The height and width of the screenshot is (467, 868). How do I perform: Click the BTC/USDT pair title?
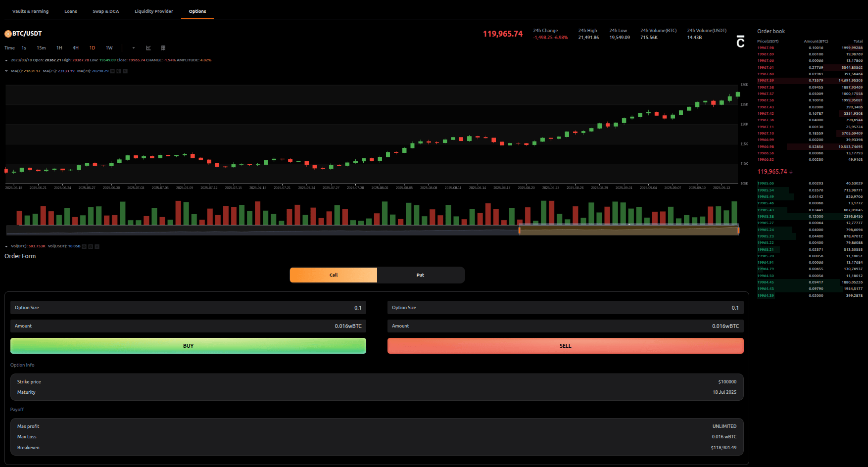(x=27, y=34)
